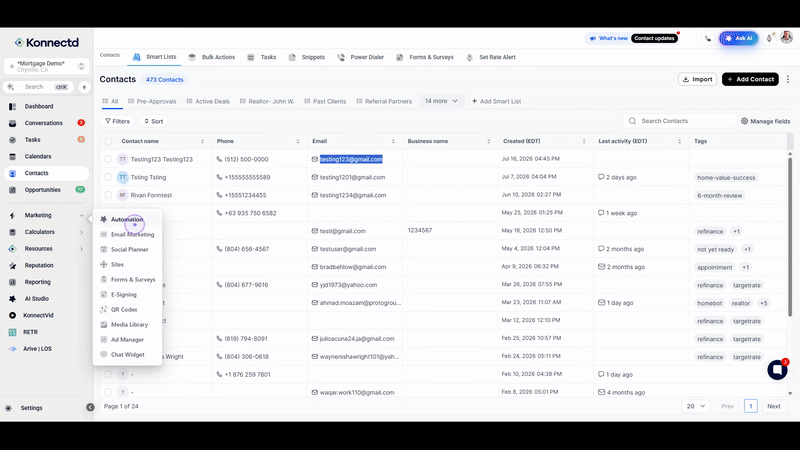Viewport: 800px width, 450px height.
Task: Expand the 14 more smart lists dropdown
Action: coord(441,101)
